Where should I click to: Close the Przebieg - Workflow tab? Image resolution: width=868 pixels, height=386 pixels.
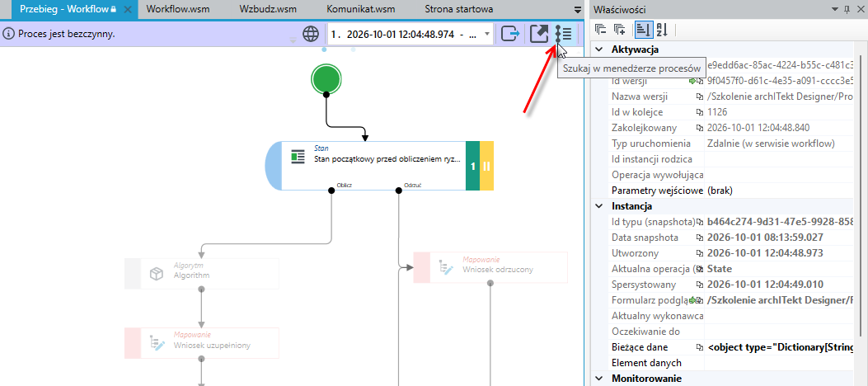pos(127,9)
